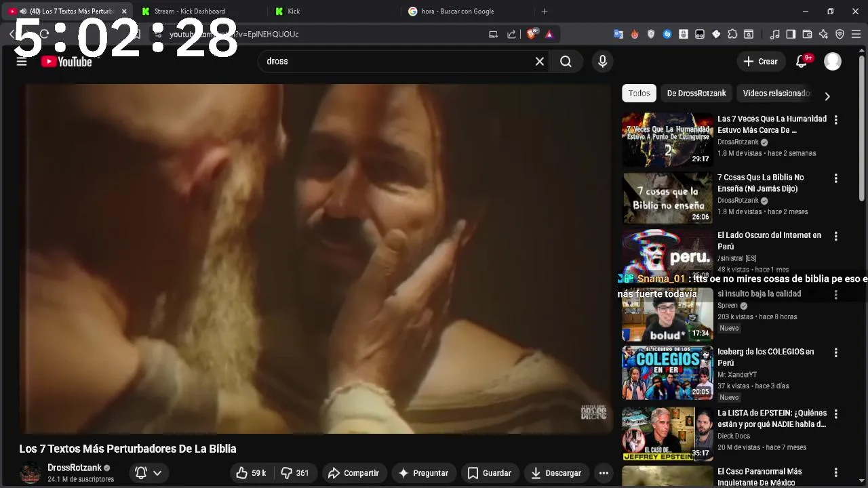
Task: Open the Preguntar assistant button
Action: coord(423,473)
